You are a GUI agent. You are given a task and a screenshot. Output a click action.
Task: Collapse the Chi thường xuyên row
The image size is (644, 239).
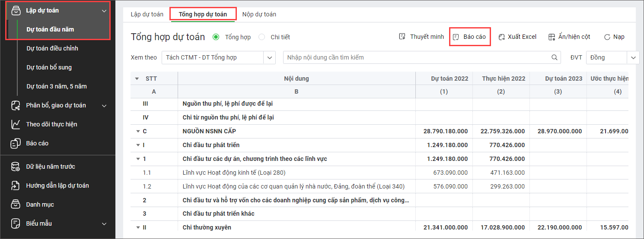click(x=138, y=227)
